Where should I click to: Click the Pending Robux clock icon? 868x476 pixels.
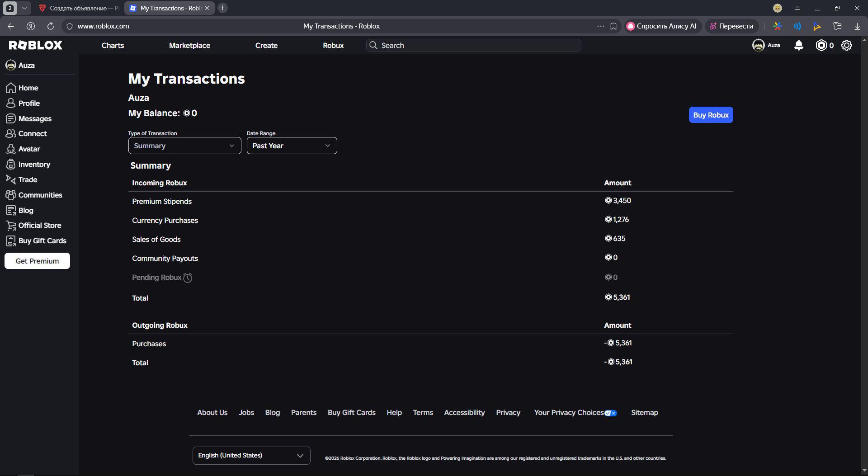click(188, 278)
